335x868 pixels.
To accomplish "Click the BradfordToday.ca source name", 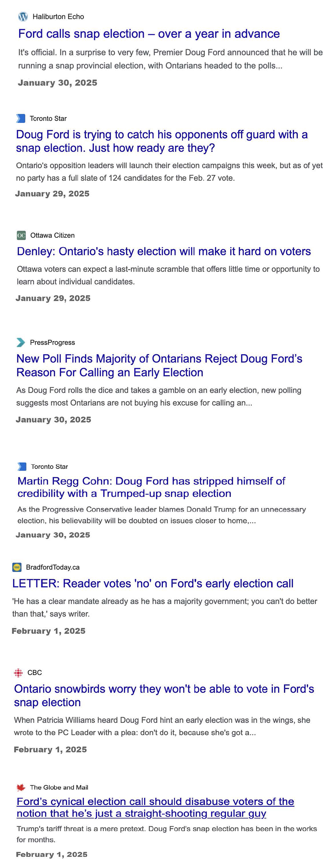I will 53,567.
